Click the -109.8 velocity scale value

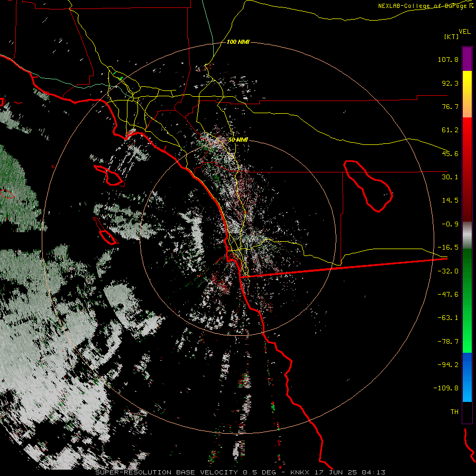click(446, 388)
